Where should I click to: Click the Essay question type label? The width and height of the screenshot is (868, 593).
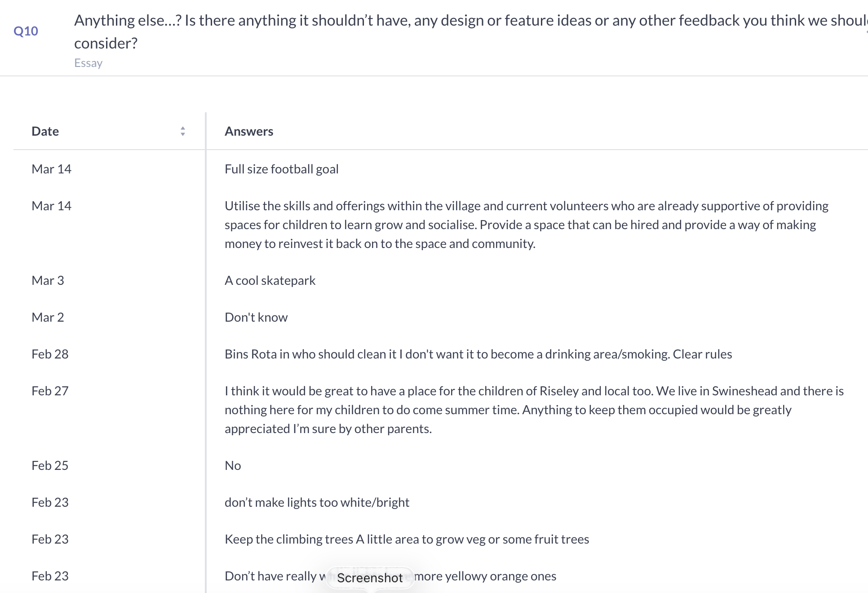coord(89,63)
